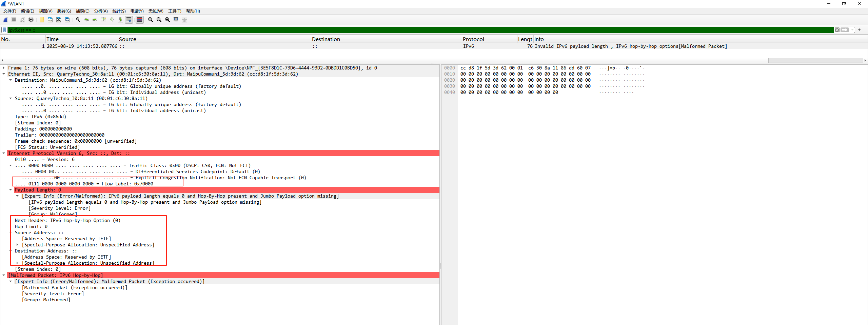The height and width of the screenshot is (325, 868).
Task: Jump to the last packet
Action: tap(120, 20)
